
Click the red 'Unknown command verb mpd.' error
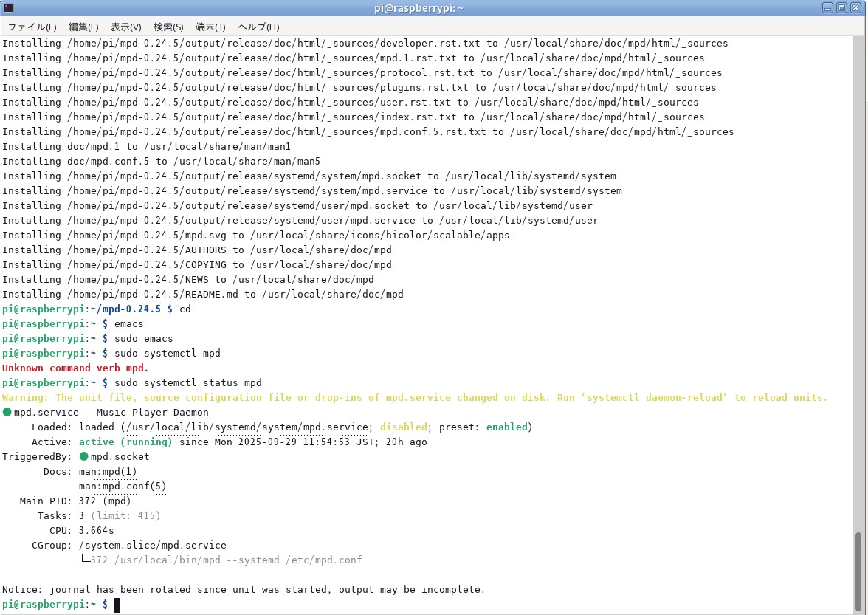[x=75, y=368]
